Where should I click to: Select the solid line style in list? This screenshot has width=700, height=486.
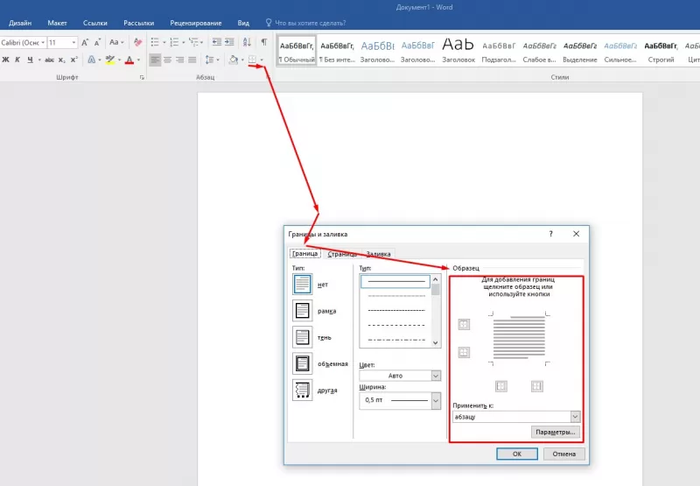[396, 282]
